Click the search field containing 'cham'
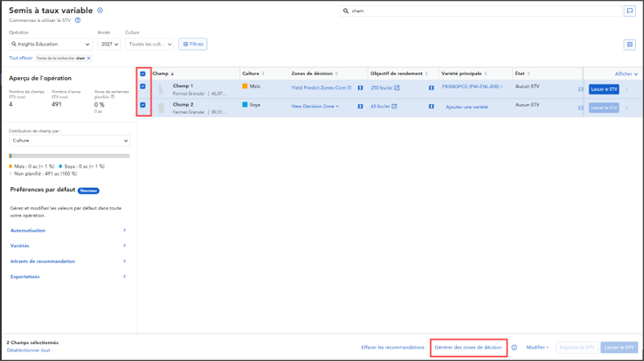The height and width of the screenshot is (361, 644). pyautogui.click(x=481, y=11)
